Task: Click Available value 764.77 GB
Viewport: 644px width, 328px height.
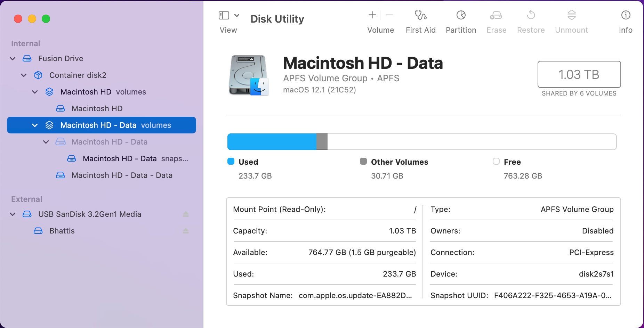Action: [362, 252]
